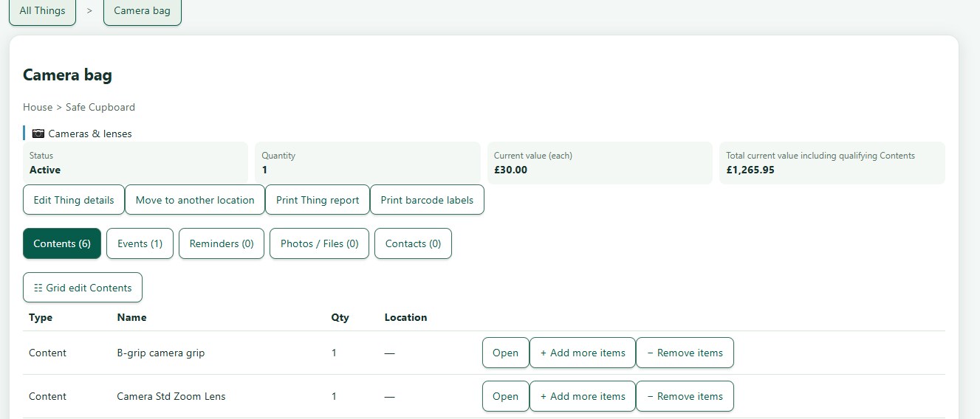Image resolution: width=980 pixels, height=419 pixels.
Task: Open the Camera Std Zoom Lens item
Action: pyautogui.click(x=505, y=396)
